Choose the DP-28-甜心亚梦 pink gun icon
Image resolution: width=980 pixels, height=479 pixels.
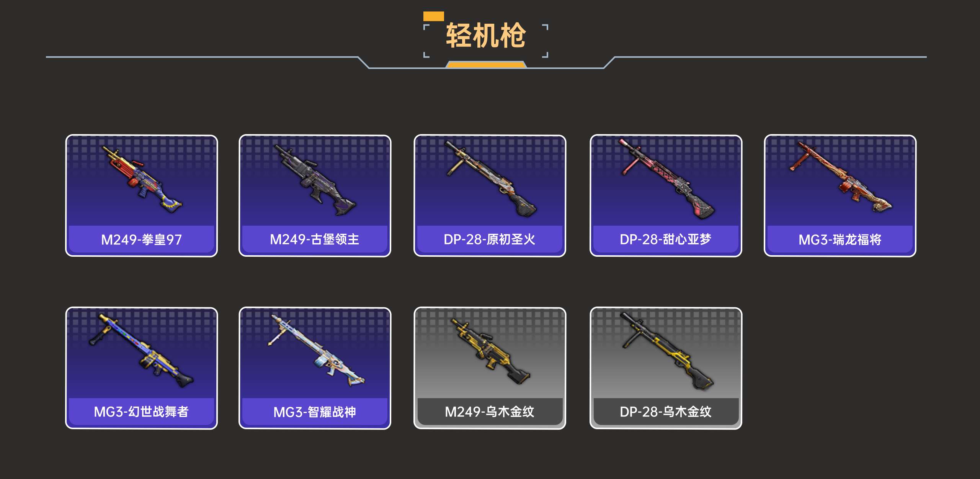[x=667, y=179]
